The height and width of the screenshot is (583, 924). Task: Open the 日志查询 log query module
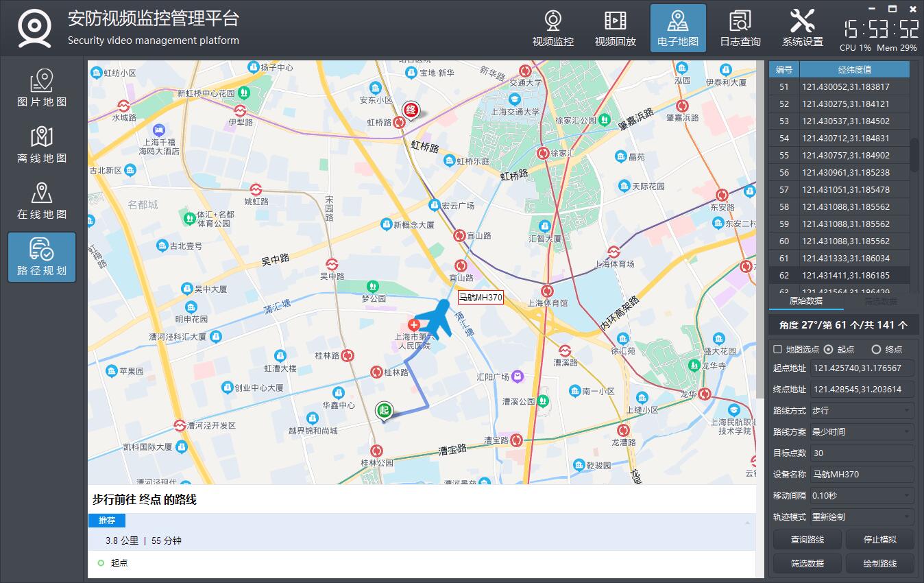(740, 29)
